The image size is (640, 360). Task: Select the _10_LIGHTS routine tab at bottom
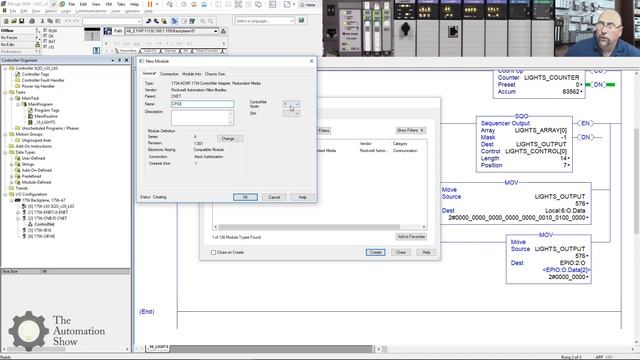(x=158, y=347)
